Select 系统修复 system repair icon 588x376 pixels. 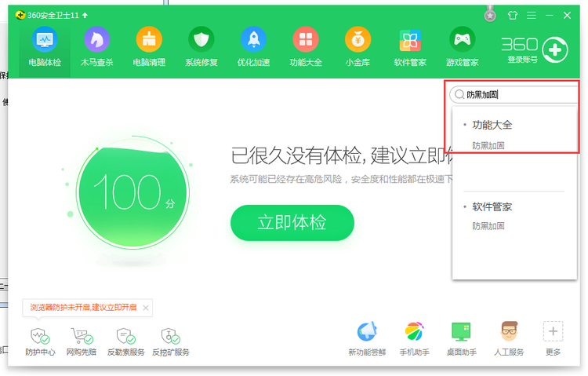coord(201,39)
